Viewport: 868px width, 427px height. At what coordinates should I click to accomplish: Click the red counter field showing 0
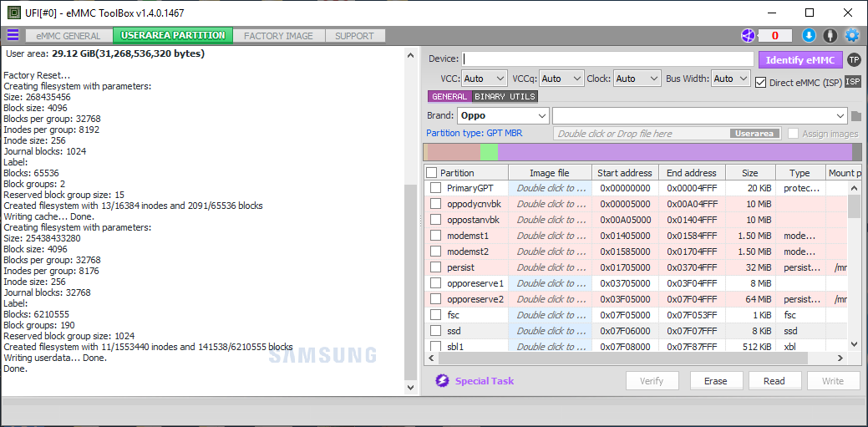click(774, 35)
